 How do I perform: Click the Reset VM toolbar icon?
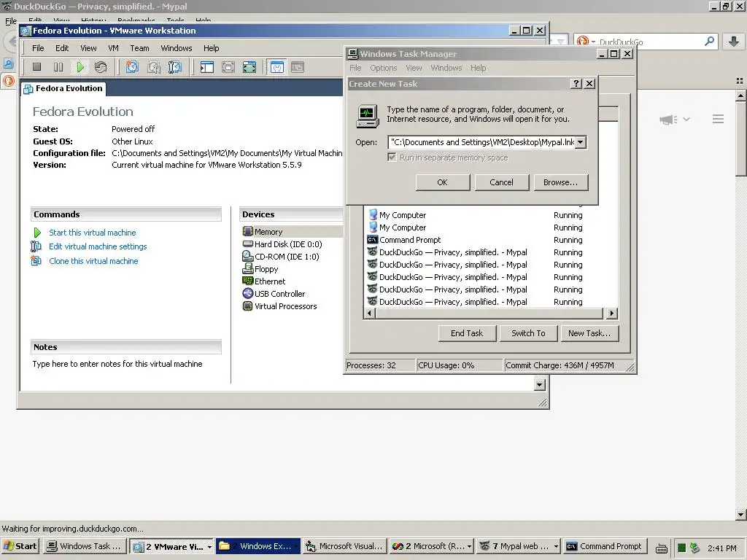101,67
